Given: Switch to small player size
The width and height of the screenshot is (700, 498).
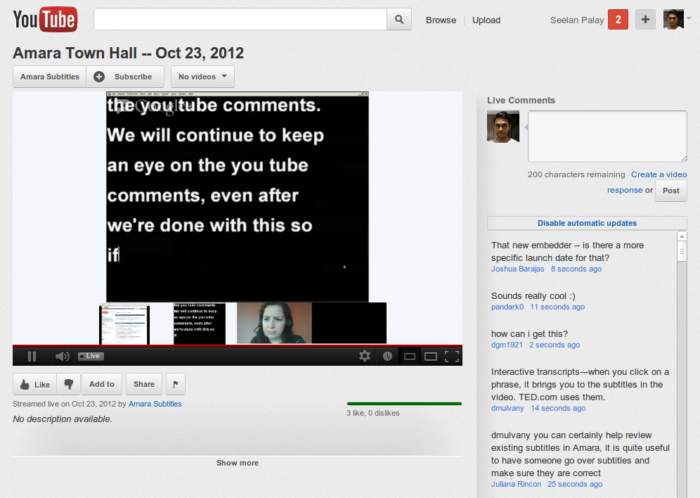Looking at the screenshot, I should [x=409, y=356].
